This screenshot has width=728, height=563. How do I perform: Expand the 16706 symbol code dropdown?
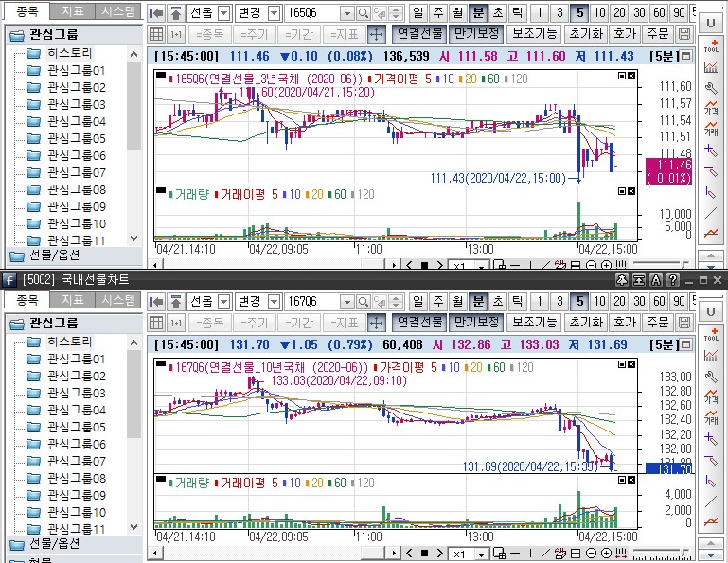pyautogui.click(x=346, y=302)
